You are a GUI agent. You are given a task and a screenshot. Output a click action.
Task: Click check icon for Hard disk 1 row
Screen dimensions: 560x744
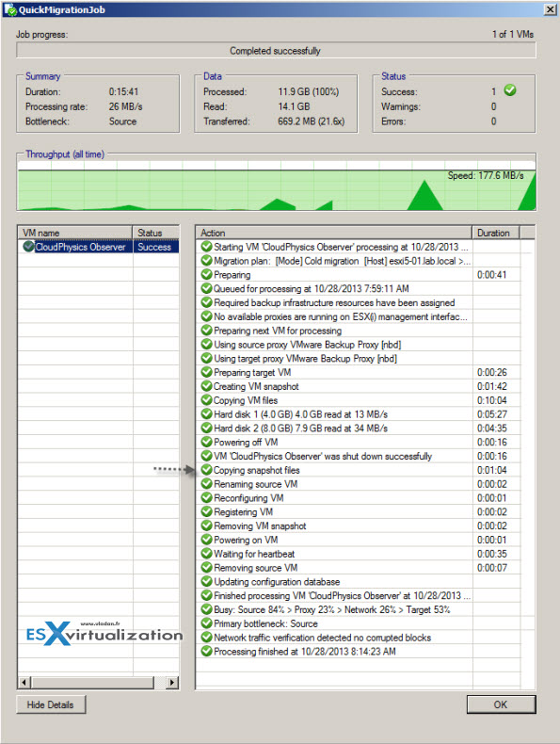(x=206, y=413)
